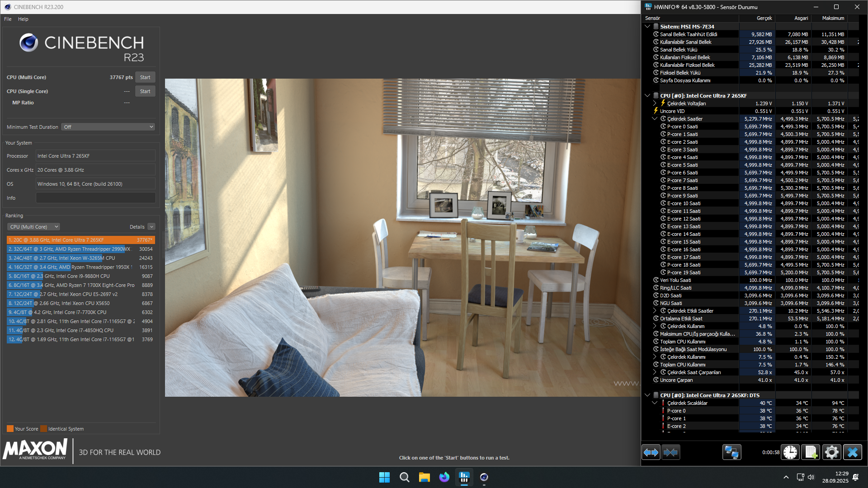Click rendered room scene image
Viewport: 868px width, 488px height.
tap(403, 238)
